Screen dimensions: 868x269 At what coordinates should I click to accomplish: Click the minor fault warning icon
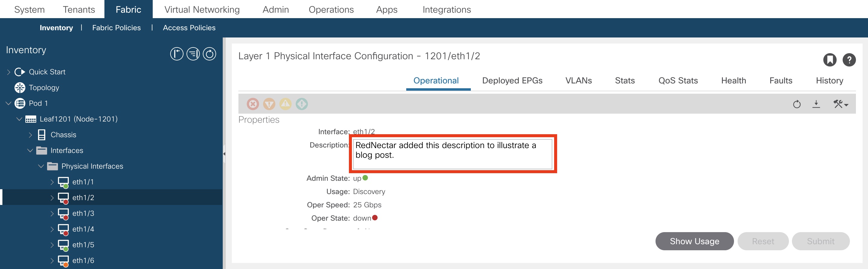click(286, 104)
